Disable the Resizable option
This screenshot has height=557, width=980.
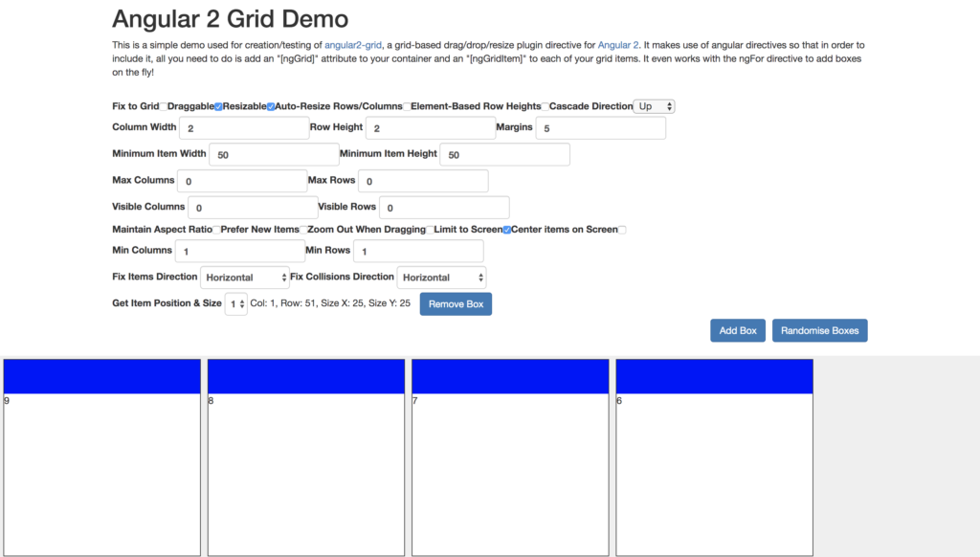point(271,106)
